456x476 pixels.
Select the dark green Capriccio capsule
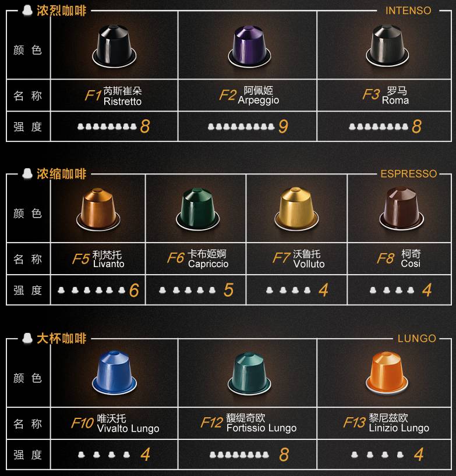pos(198,209)
